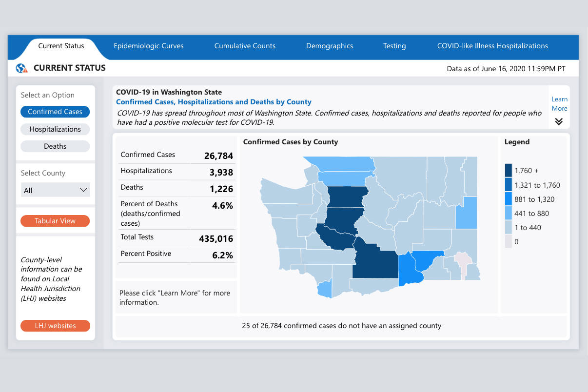The height and width of the screenshot is (392, 588).
Task: Click the Learn More link
Action: [559, 104]
